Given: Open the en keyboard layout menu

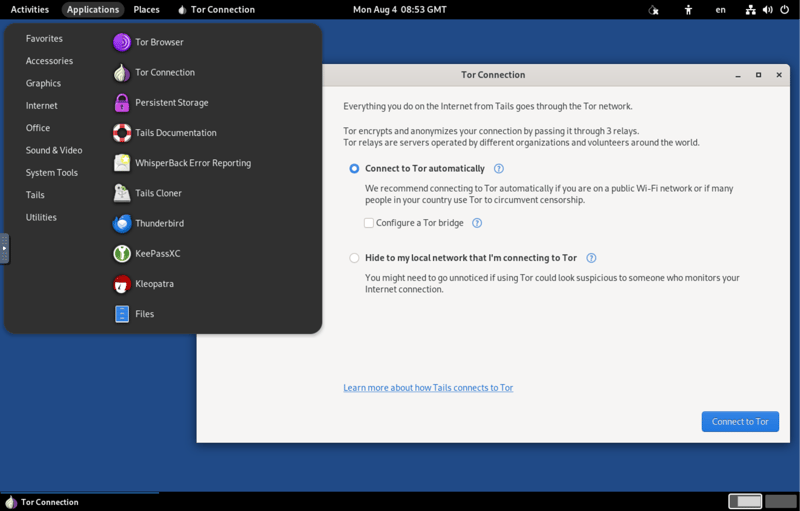Looking at the screenshot, I should tap(720, 10).
